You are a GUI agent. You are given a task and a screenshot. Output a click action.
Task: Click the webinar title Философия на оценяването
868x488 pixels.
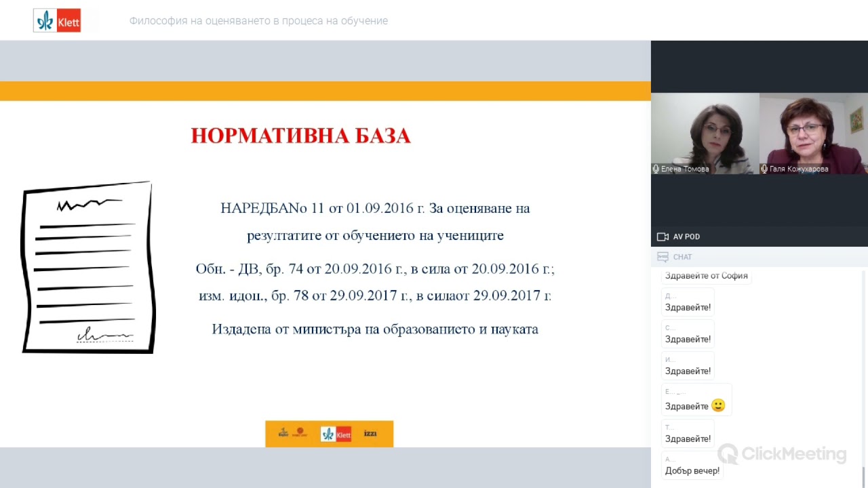pos(258,21)
